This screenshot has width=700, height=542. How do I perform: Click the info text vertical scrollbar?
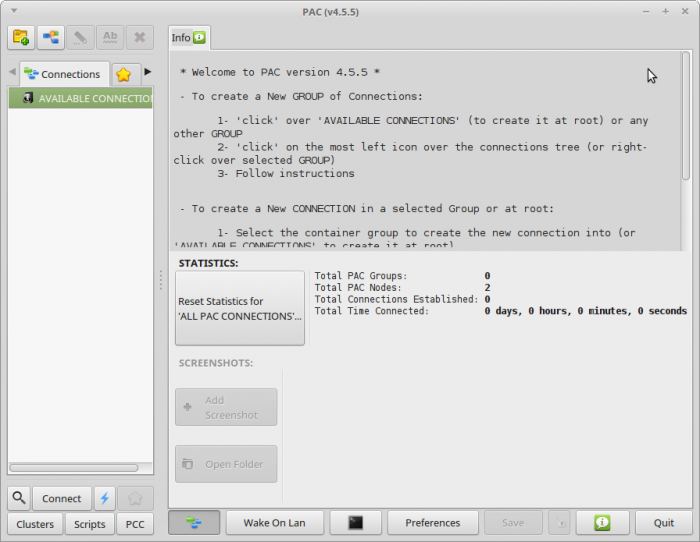pyautogui.click(x=686, y=116)
